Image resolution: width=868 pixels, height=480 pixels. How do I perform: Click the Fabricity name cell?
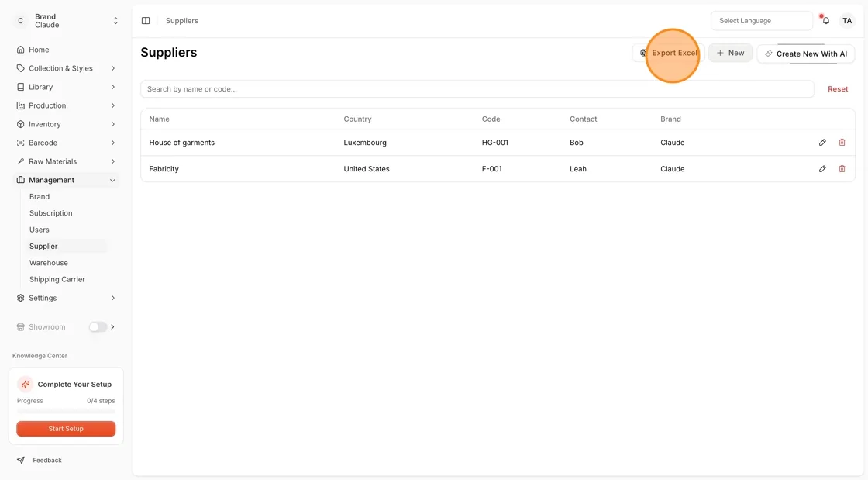(164, 169)
